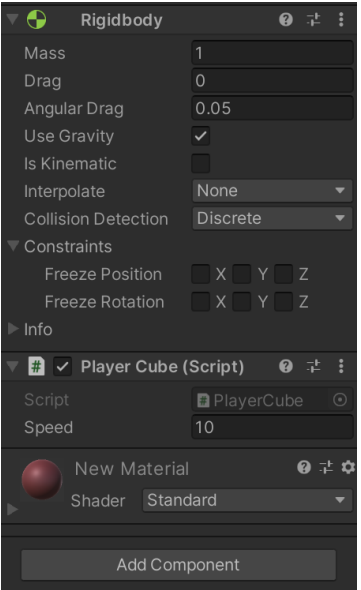Click New Material gear settings icon
The width and height of the screenshot is (361, 590).
coord(348,467)
